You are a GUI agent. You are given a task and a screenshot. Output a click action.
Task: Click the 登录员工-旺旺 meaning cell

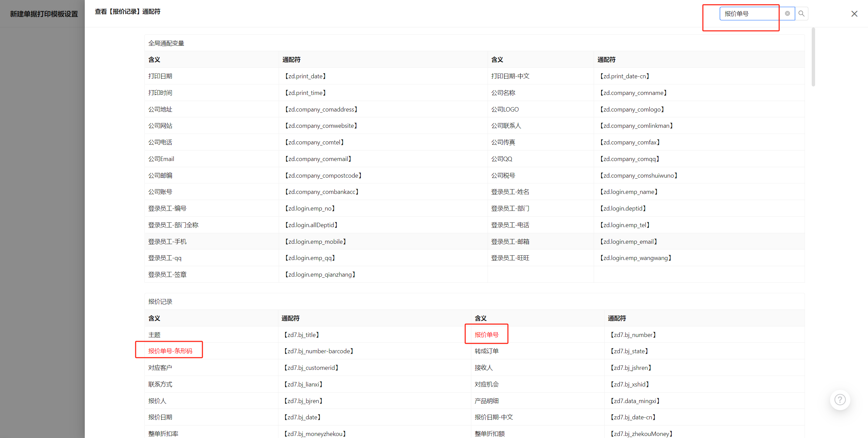tap(510, 258)
